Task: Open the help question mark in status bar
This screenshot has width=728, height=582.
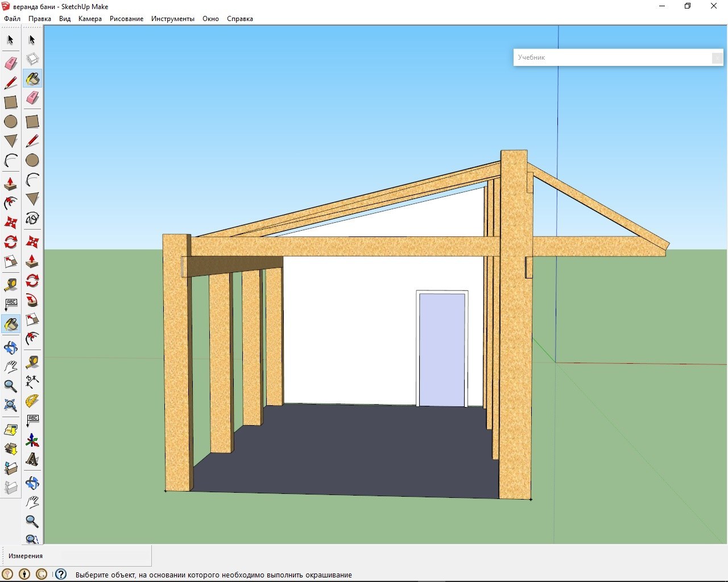Action: coord(61,575)
